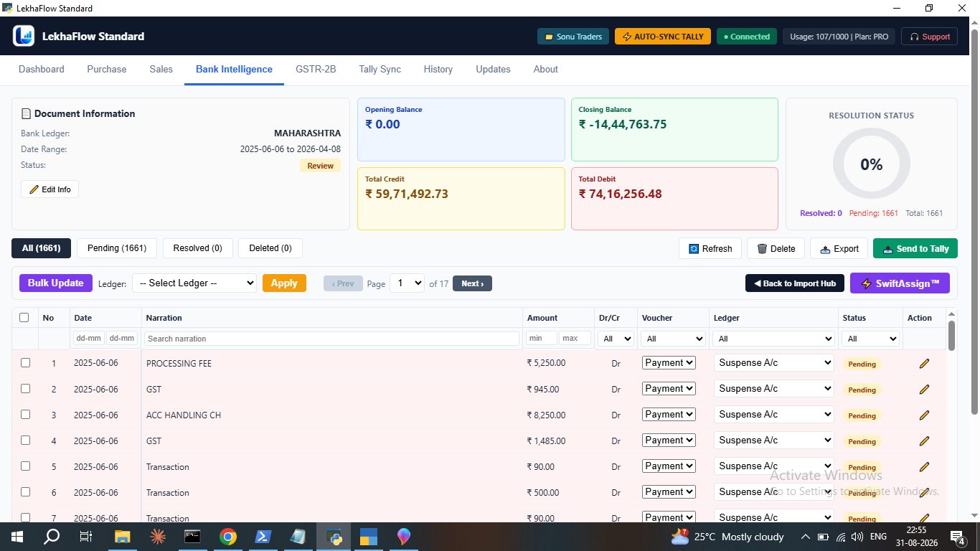This screenshot has width=980, height=551.
Task: Click the taskbar search icon
Action: coord(52,537)
